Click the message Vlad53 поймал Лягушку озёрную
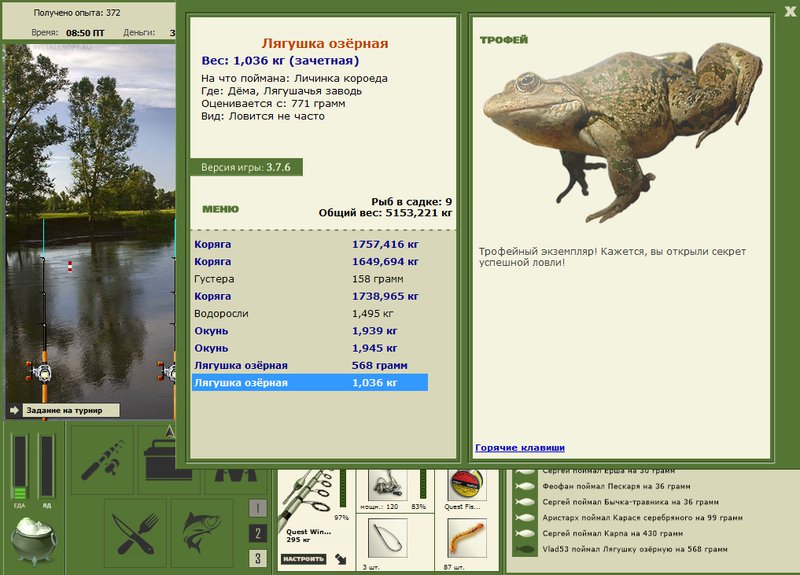The width and height of the screenshot is (800, 575). click(635, 549)
